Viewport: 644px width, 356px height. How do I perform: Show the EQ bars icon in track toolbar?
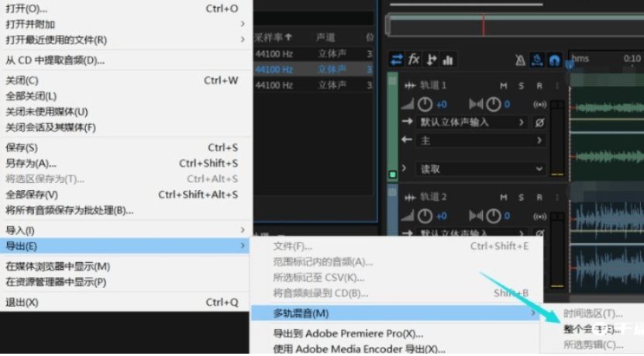coord(448,60)
